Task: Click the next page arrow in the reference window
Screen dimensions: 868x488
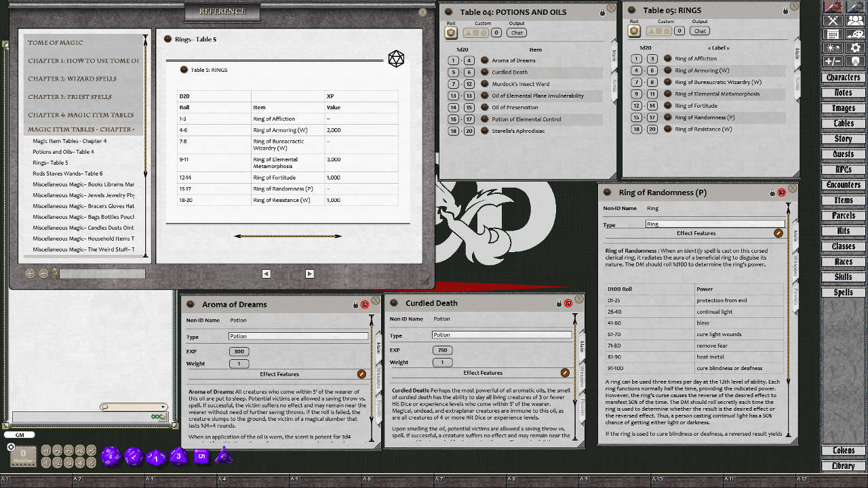Action: coord(310,272)
